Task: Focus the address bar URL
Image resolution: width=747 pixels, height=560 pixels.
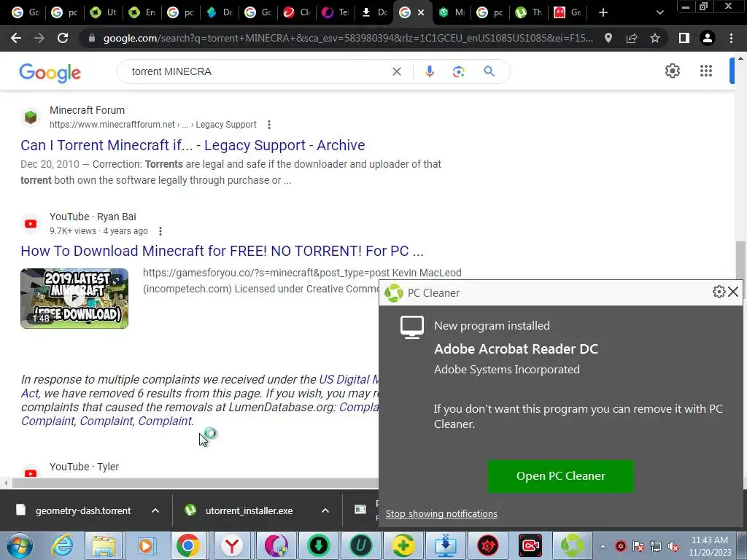Action: click(x=348, y=38)
